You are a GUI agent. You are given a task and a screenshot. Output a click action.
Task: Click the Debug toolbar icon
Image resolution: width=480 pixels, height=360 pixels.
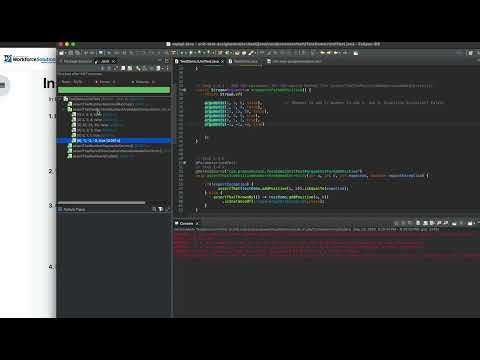183,53
